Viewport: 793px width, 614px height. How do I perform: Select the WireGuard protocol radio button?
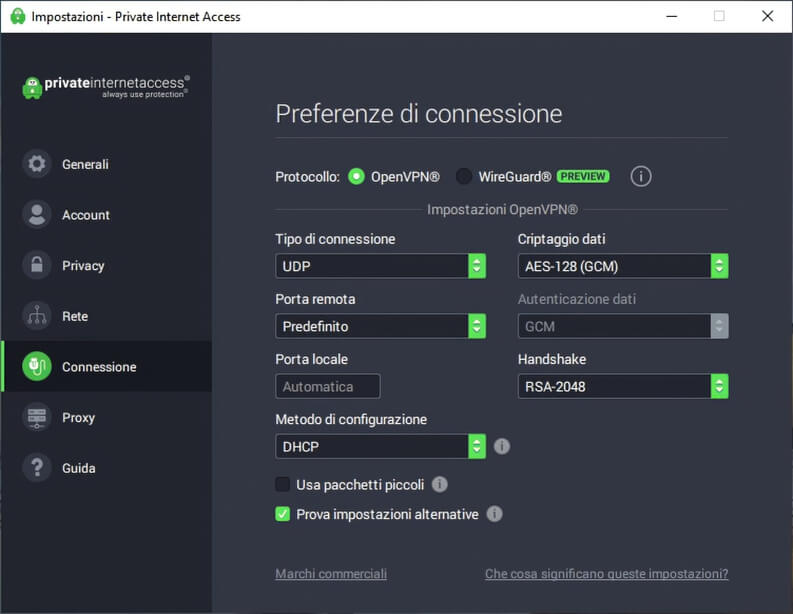(463, 177)
